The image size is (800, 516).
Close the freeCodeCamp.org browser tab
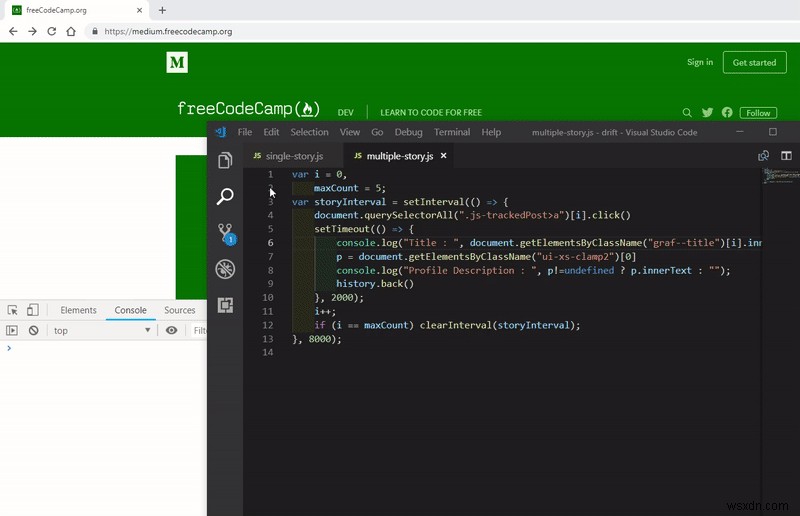pos(139,10)
